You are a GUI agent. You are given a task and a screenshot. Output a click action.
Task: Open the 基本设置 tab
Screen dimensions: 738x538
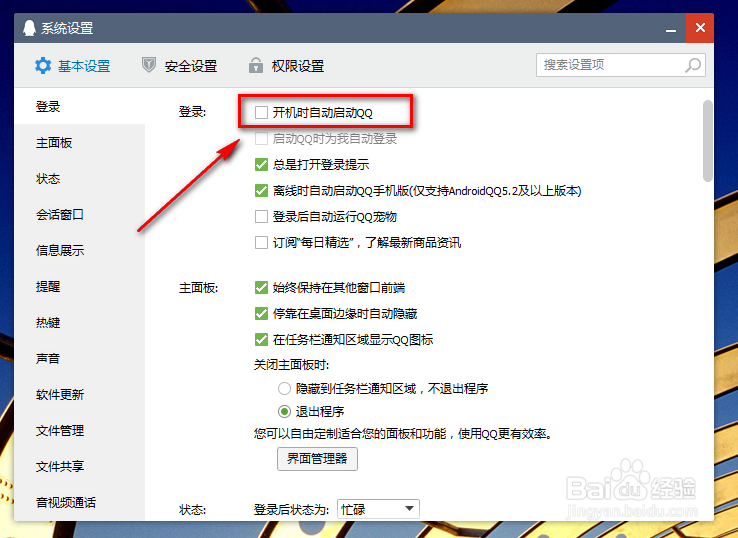[72, 66]
